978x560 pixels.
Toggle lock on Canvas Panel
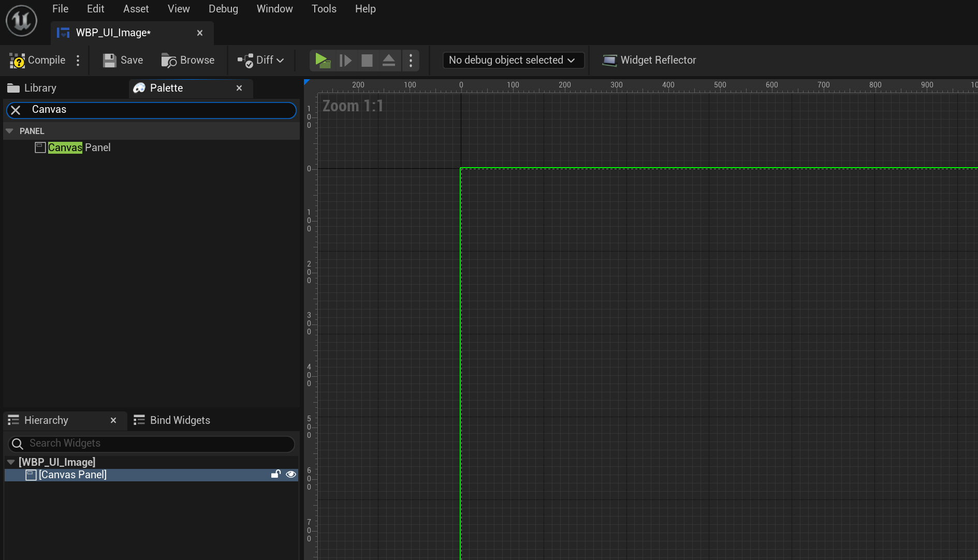pyautogui.click(x=276, y=474)
